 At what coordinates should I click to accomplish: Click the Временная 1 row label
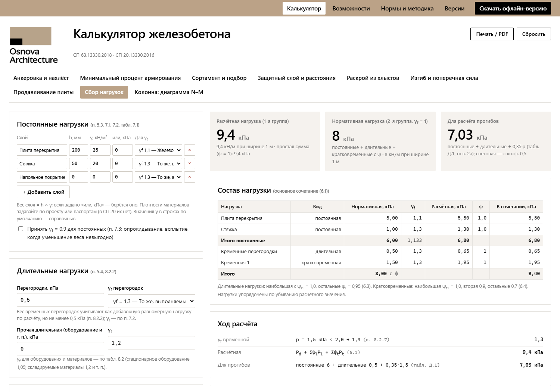point(235,263)
